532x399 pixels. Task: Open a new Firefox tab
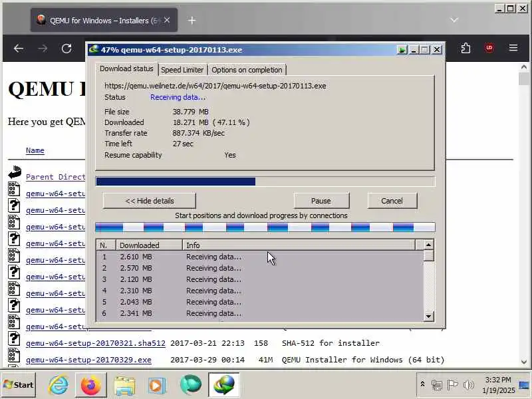tap(192, 21)
